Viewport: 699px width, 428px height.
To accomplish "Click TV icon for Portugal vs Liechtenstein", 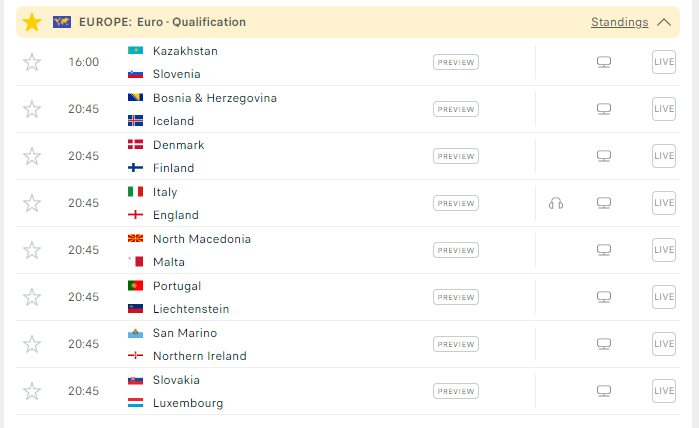I will point(604,297).
